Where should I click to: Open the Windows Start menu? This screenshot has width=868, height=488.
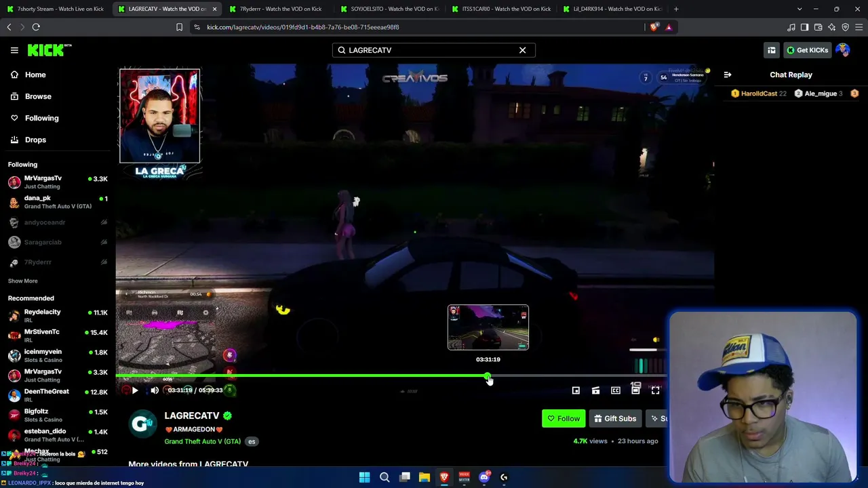(364, 477)
